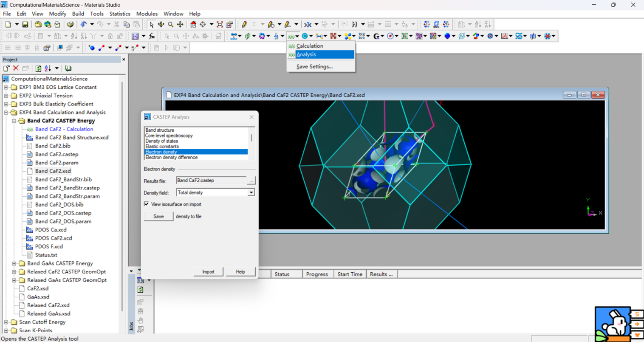Image resolution: width=644 pixels, height=342 pixels.
Task: Click the blue polyhedron module toolbar icon
Action: 447,36
